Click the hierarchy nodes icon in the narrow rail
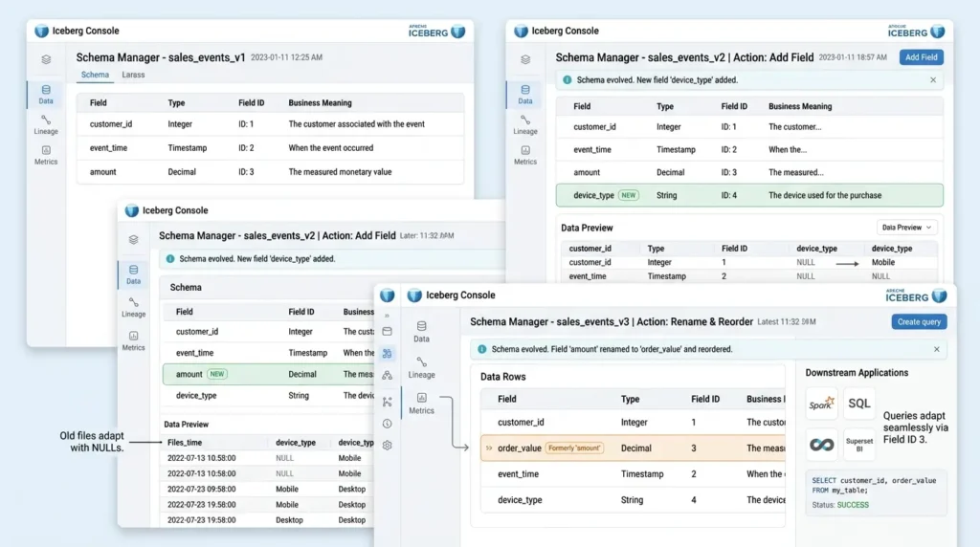This screenshot has width=980, height=547. (387, 375)
